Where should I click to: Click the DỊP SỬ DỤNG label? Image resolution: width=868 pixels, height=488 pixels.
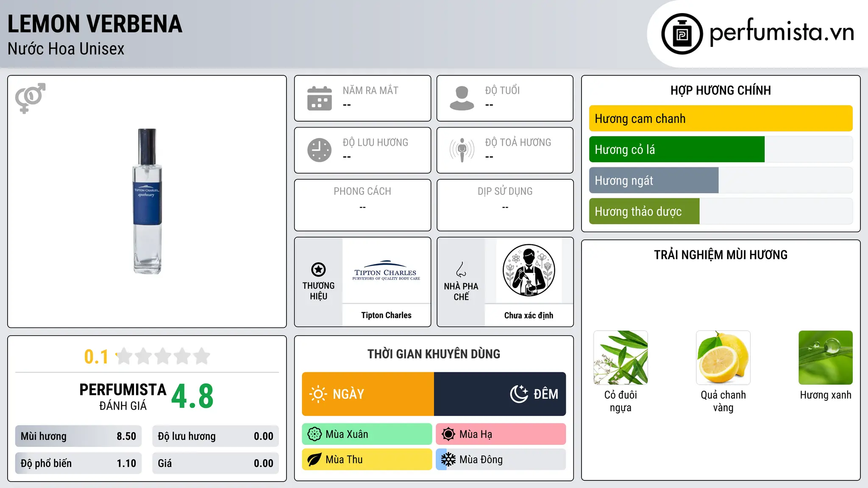[x=505, y=191]
